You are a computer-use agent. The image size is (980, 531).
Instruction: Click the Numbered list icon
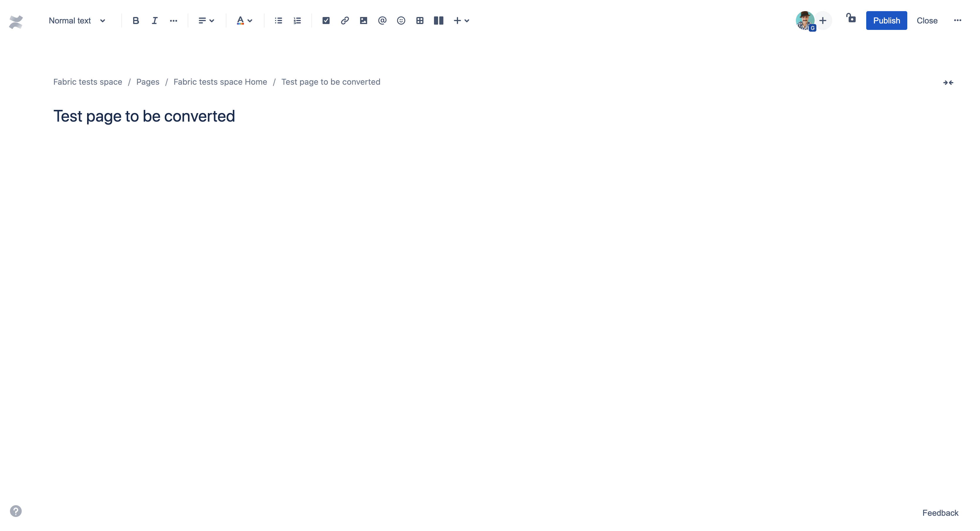coord(297,20)
